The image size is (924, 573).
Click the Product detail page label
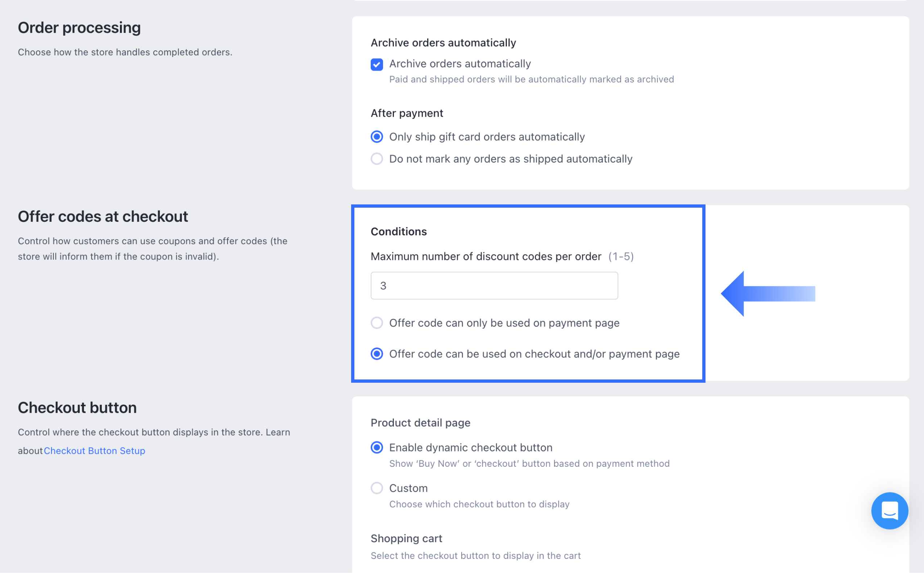coord(420,423)
